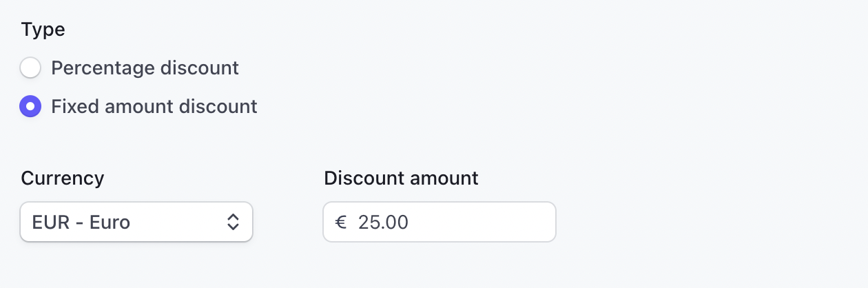
Task: Click the 'Type' section heading
Action: (43, 30)
